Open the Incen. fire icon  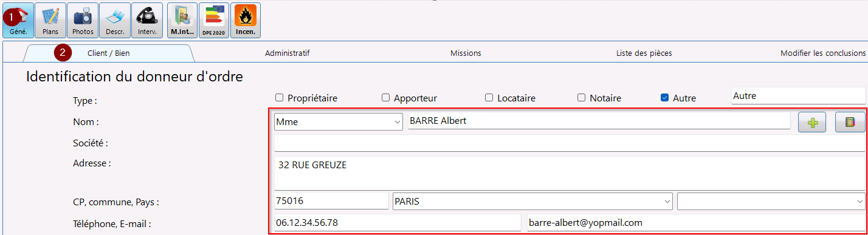pos(246,20)
